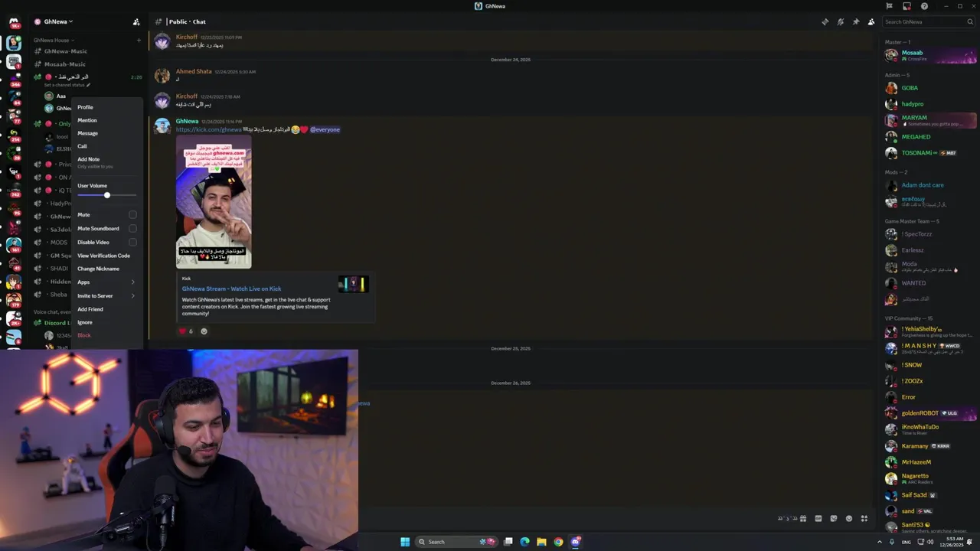Open member Adam dont care
The width and height of the screenshot is (980, 551).
[x=929, y=185]
